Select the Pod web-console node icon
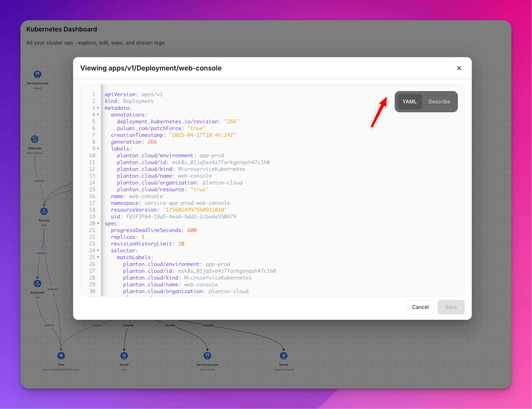This screenshot has width=532, height=409. [61, 356]
